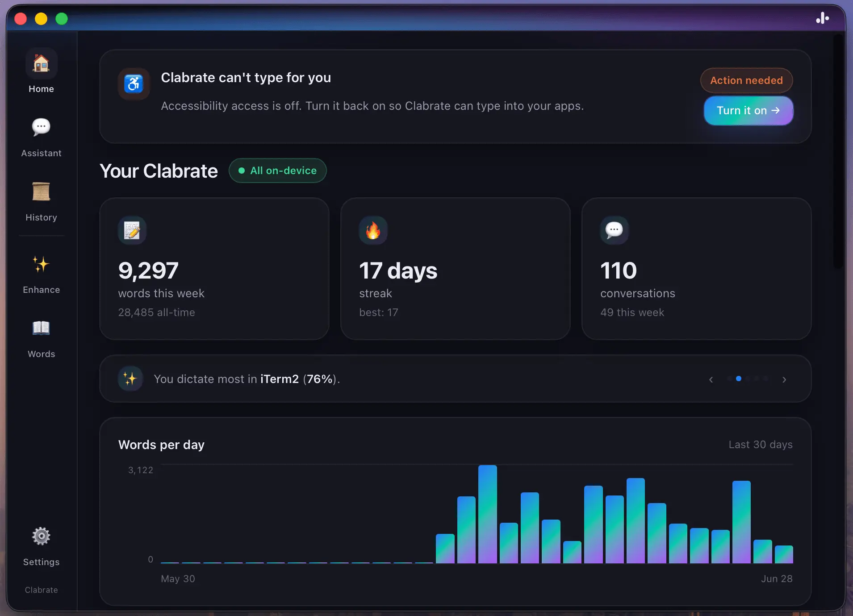Maximize the window with the green button
Viewport: 853px width, 616px height.
click(62, 19)
